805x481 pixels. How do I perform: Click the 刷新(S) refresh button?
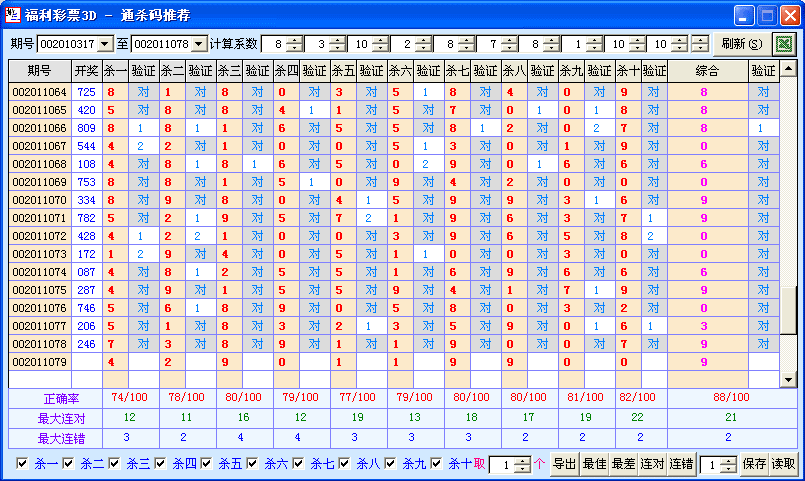[x=741, y=44]
